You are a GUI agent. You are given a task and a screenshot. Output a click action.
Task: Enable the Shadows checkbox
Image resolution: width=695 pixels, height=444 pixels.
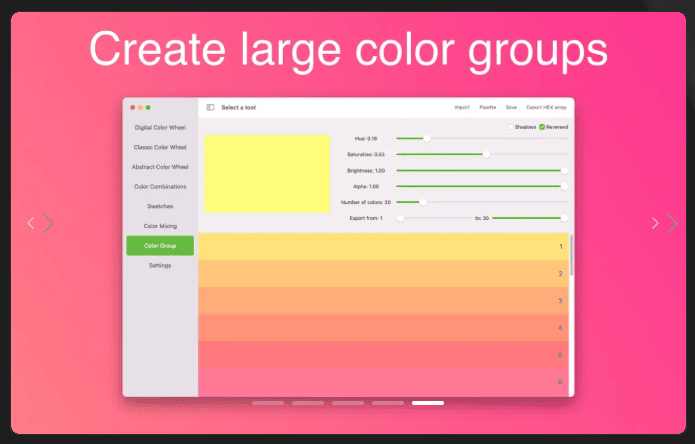click(x=511, y=127)
